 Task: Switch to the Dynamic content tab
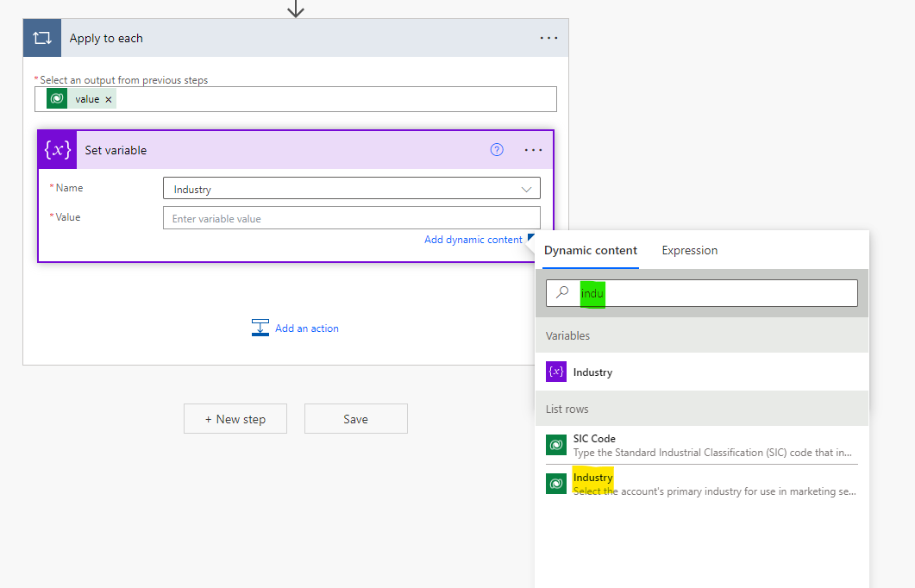click(x=590, y=250)
